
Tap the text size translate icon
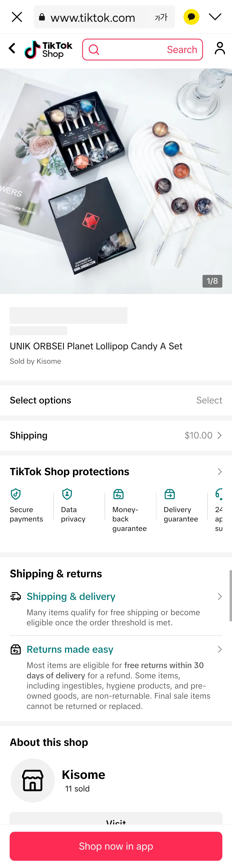tap(161, 17)
